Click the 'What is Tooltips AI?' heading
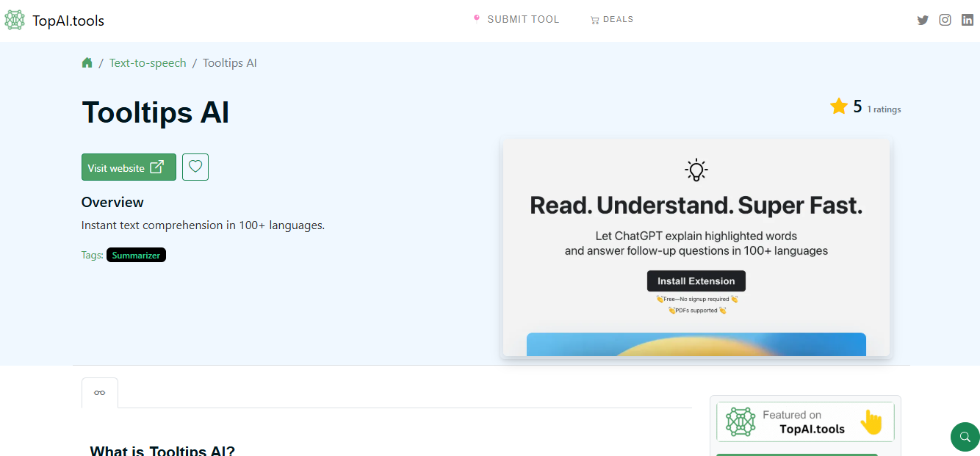Screen dimensions: 980x456 coord(162,450)
